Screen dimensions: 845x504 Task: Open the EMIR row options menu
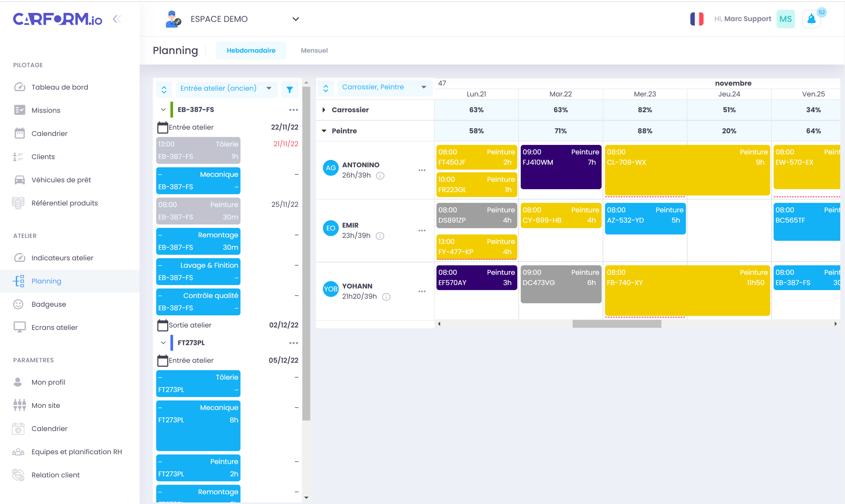click(422, 231)
